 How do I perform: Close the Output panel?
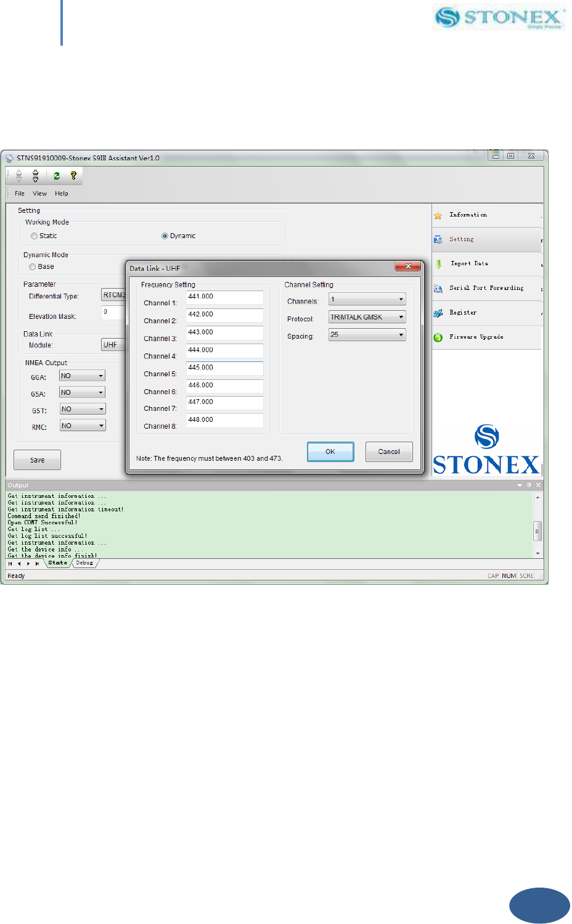coord(538,485)
